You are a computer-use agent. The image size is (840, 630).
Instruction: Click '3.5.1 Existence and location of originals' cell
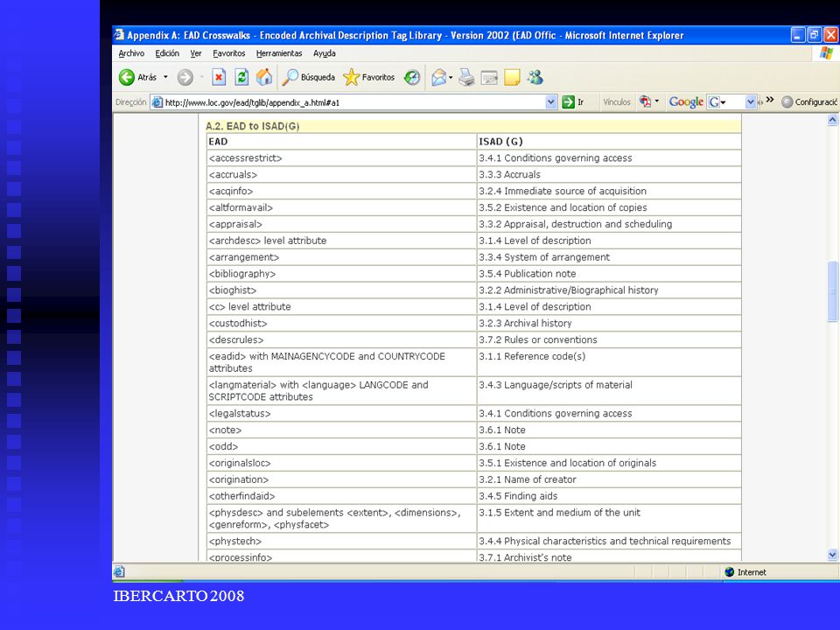609,463
